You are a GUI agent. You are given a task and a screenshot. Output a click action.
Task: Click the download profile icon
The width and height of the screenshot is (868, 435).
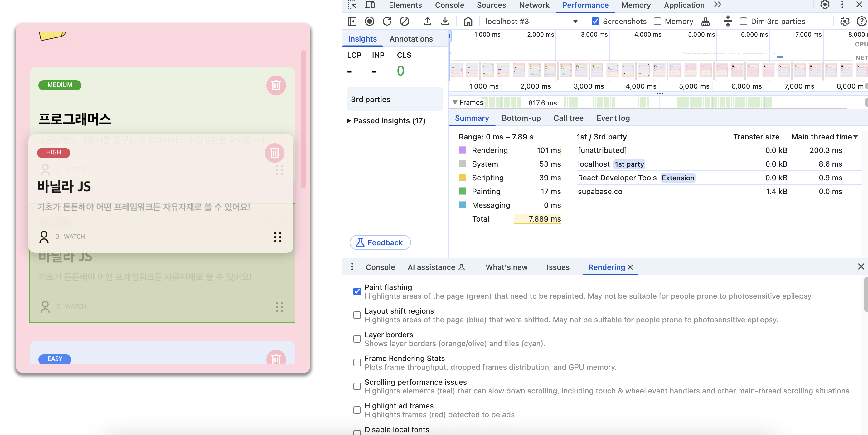(x=445, y=21)
